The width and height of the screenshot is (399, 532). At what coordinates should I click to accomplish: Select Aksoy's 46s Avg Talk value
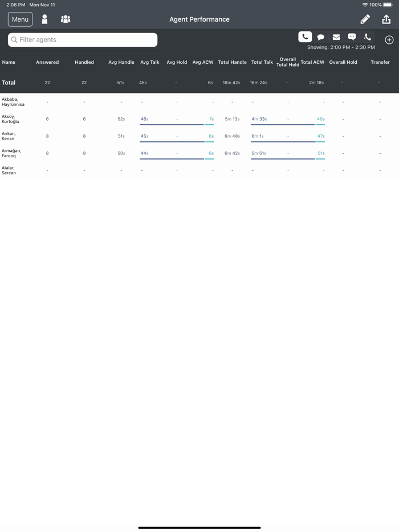pyautogui.click(x=144, y=119)
